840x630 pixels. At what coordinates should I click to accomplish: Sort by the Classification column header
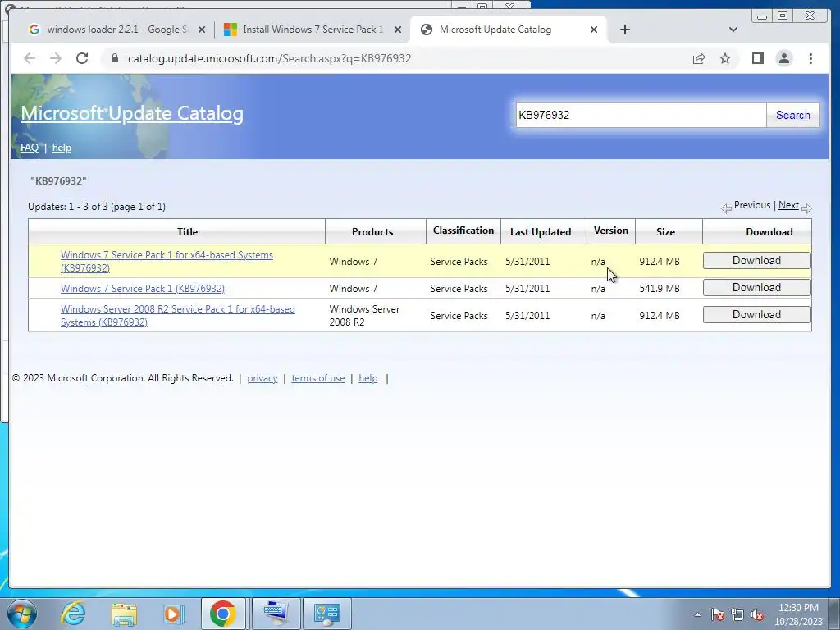(463, 231)
